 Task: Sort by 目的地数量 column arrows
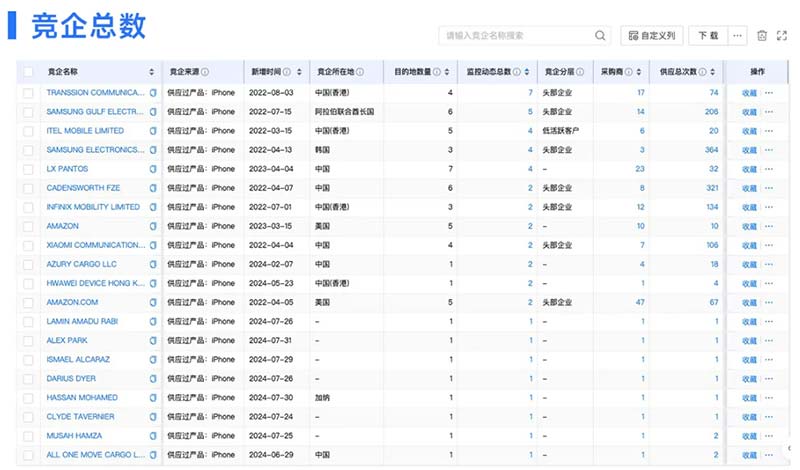tap(447, 72)
